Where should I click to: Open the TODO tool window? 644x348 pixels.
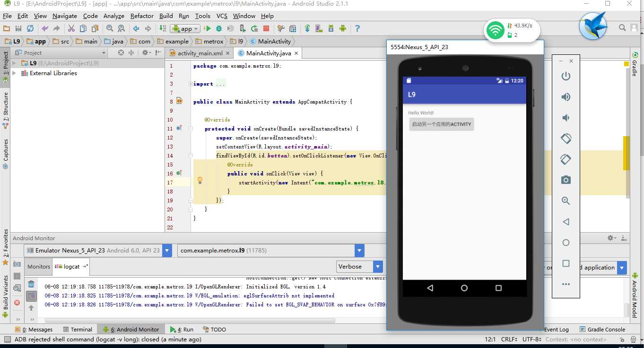[215, 330]
